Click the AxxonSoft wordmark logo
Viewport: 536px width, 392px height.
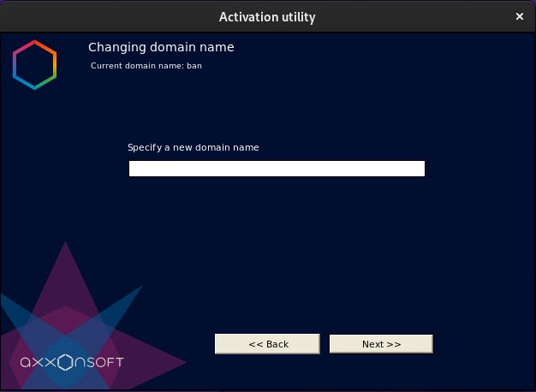click(x=72, y=362)
